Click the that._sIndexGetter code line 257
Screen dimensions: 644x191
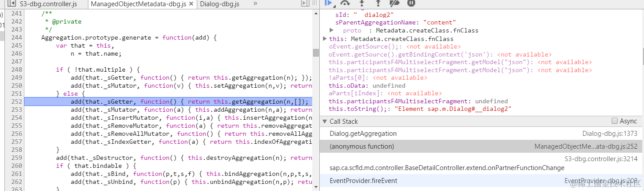[191, 142]
